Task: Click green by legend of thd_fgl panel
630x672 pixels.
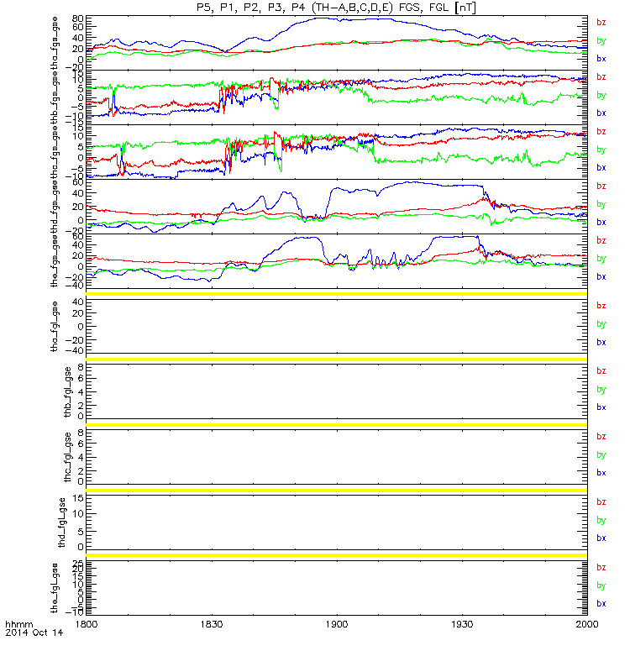Action: click(601, 520)
